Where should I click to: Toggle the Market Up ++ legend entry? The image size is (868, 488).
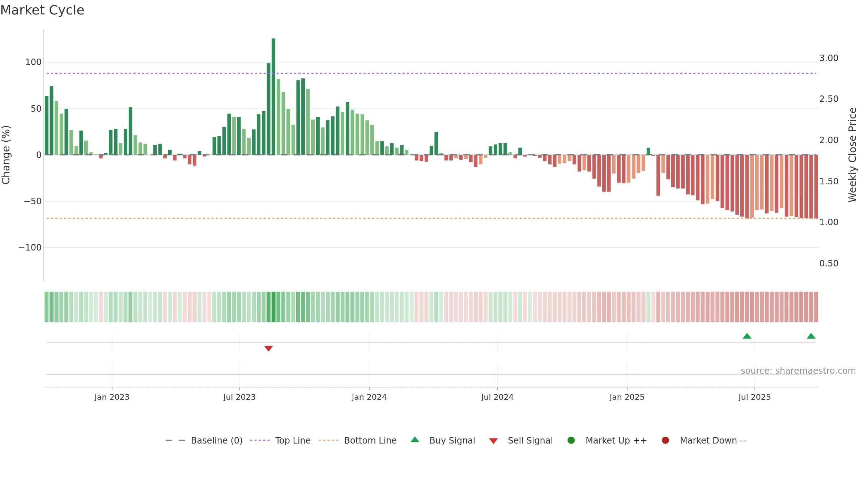[607, 440]
